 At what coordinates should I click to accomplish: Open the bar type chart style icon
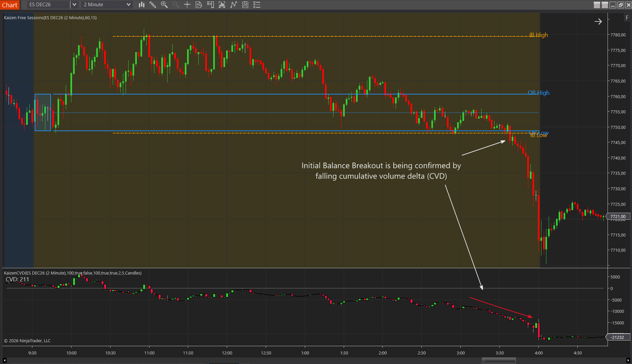coord(141,5)
